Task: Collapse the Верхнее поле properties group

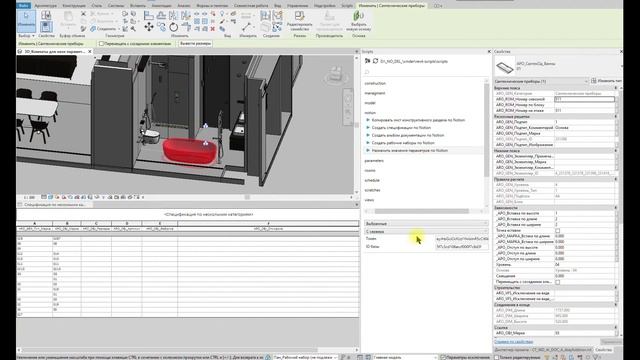Action: (616, 88)
